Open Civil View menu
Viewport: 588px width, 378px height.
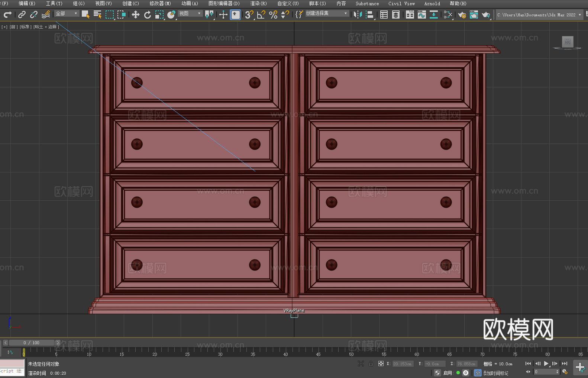click(401, 3)
